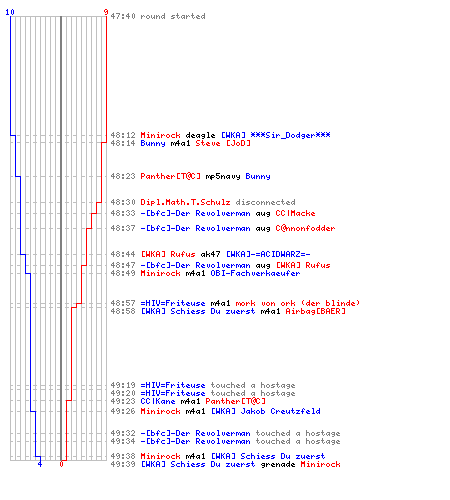
Task: Click the Panther[T@C] name at 48:23
Action: click(x=170, y=176)
